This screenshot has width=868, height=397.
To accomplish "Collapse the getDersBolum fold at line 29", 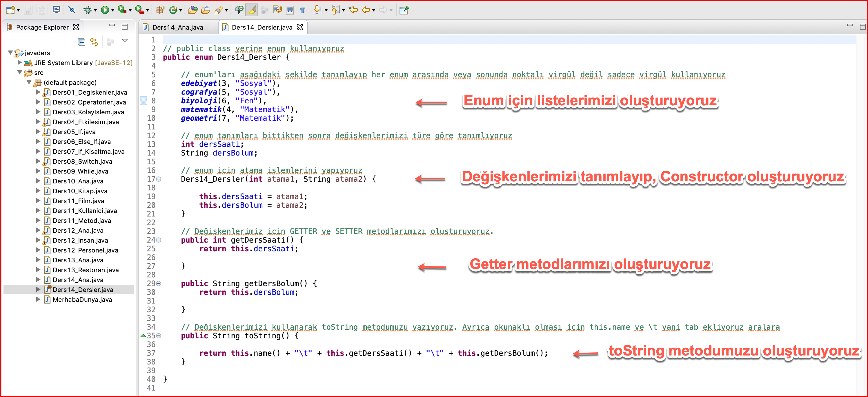I will coord(159,284).
